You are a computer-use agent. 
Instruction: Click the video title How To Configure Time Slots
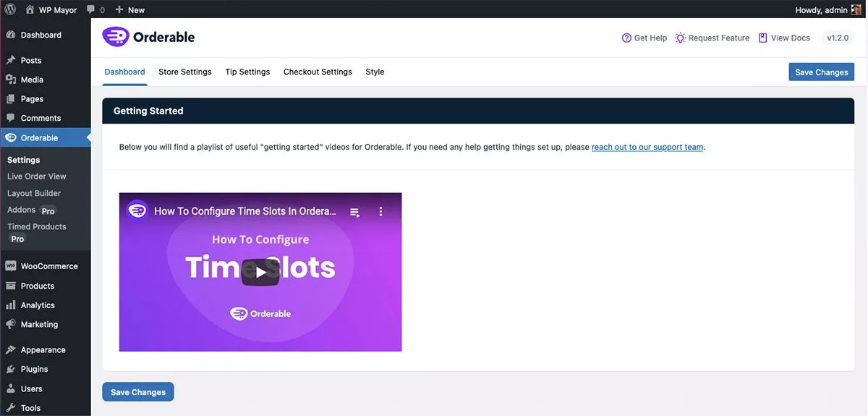(245, 211)
